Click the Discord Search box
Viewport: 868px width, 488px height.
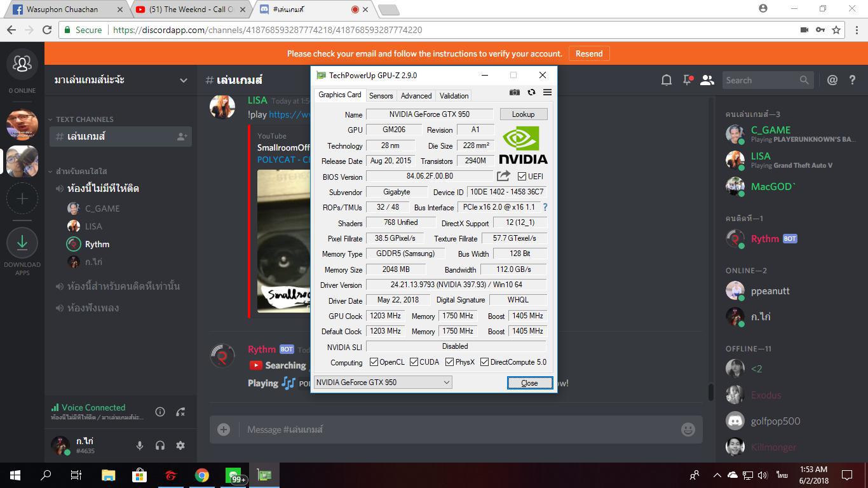[768, 80]
